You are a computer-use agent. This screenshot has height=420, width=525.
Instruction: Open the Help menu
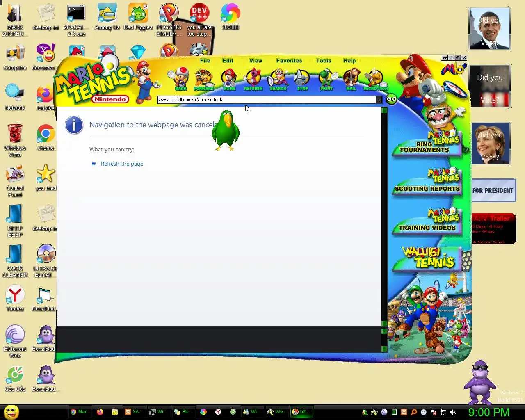click(349, 60)
